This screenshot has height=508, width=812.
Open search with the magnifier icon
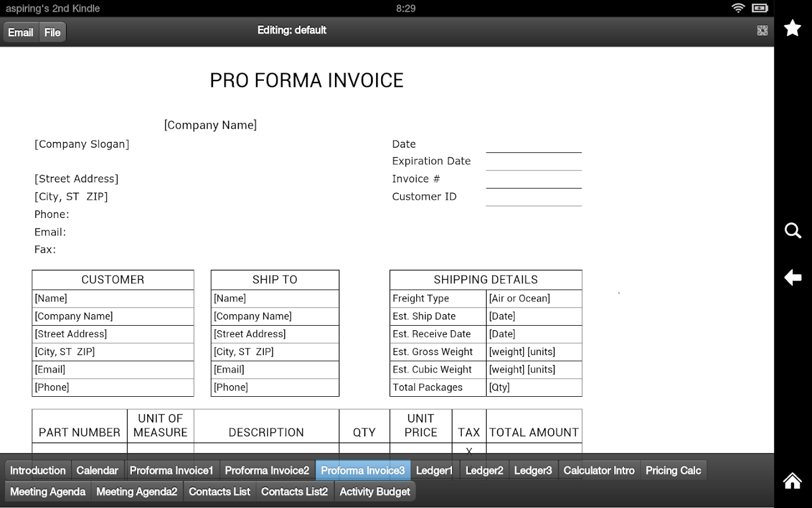793,230
